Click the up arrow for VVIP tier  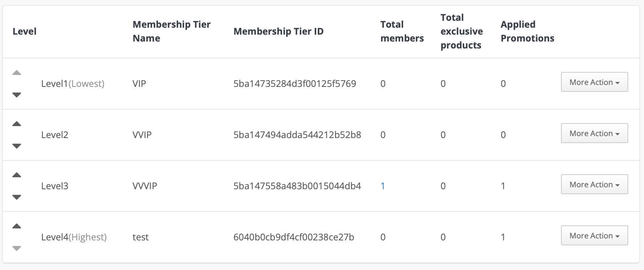(x=17, y=124)
